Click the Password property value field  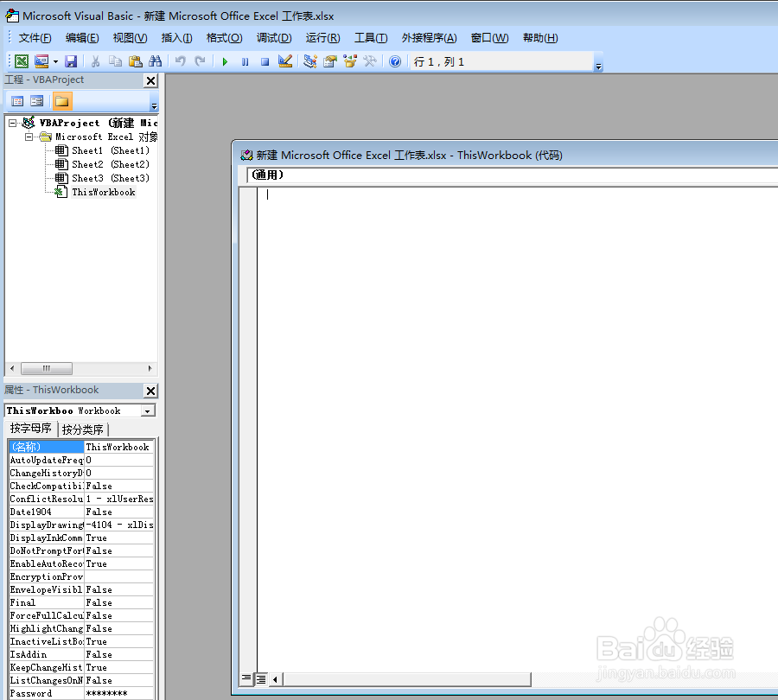[x=119, y=694]
